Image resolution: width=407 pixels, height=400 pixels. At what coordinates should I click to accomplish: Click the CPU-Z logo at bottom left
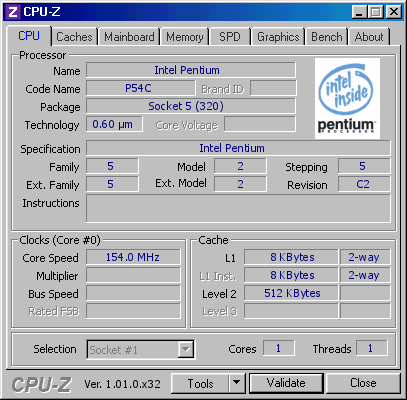41,384
